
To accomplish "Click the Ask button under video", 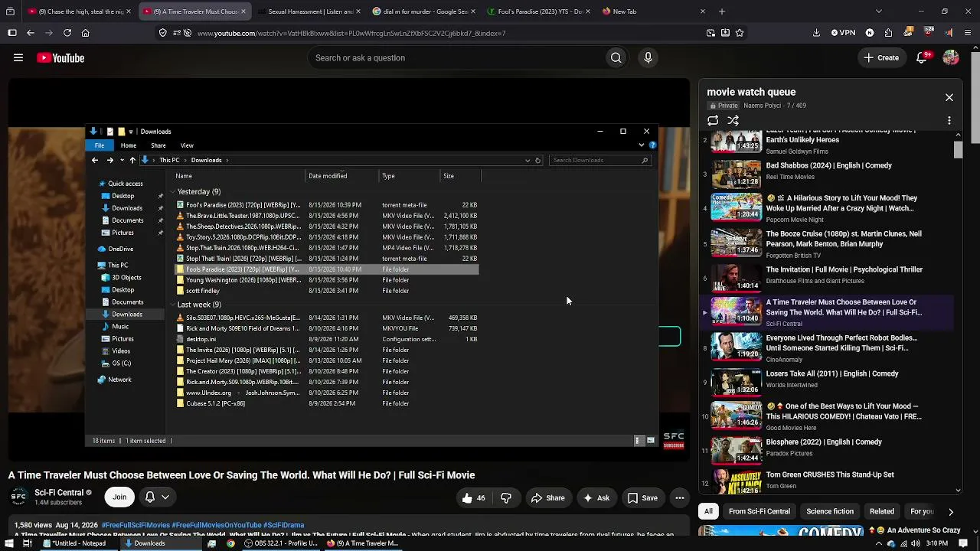I will click(x=596, y=498).
